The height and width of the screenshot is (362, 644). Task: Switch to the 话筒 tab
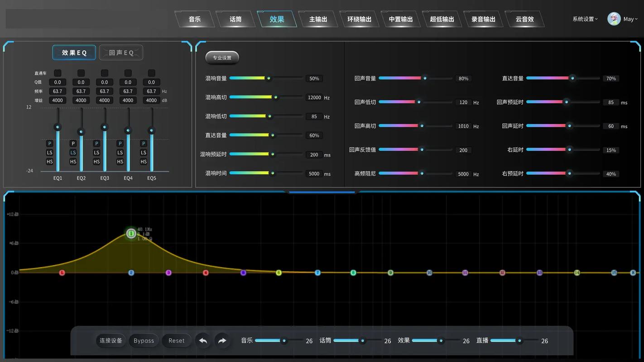236,19
